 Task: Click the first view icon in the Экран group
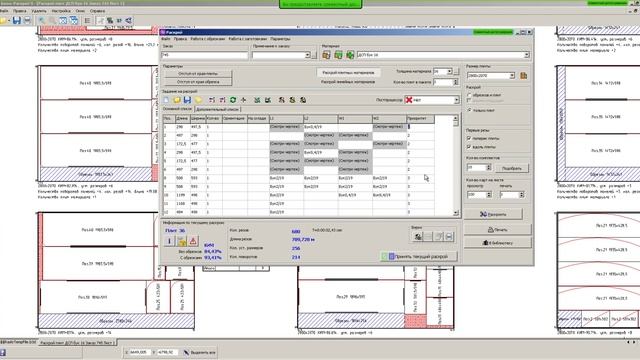[418, 236]
